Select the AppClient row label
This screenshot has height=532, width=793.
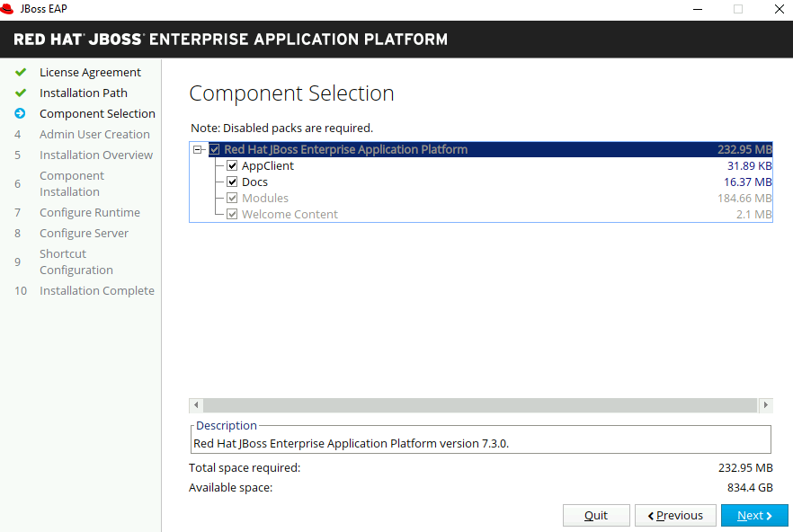coord(268,165)
